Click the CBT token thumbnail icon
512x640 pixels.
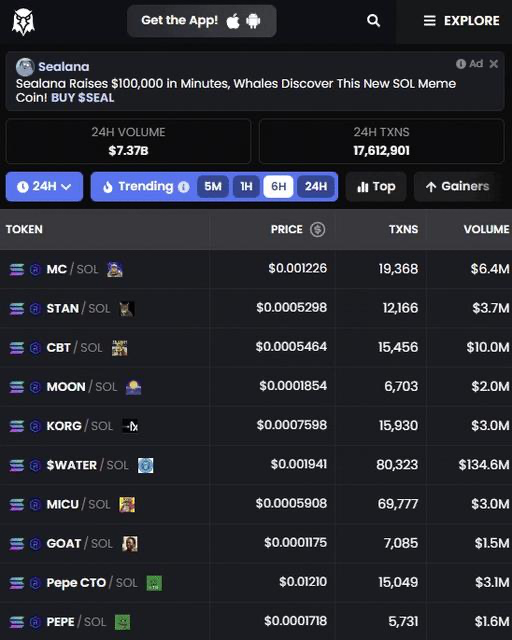(120, 348)
